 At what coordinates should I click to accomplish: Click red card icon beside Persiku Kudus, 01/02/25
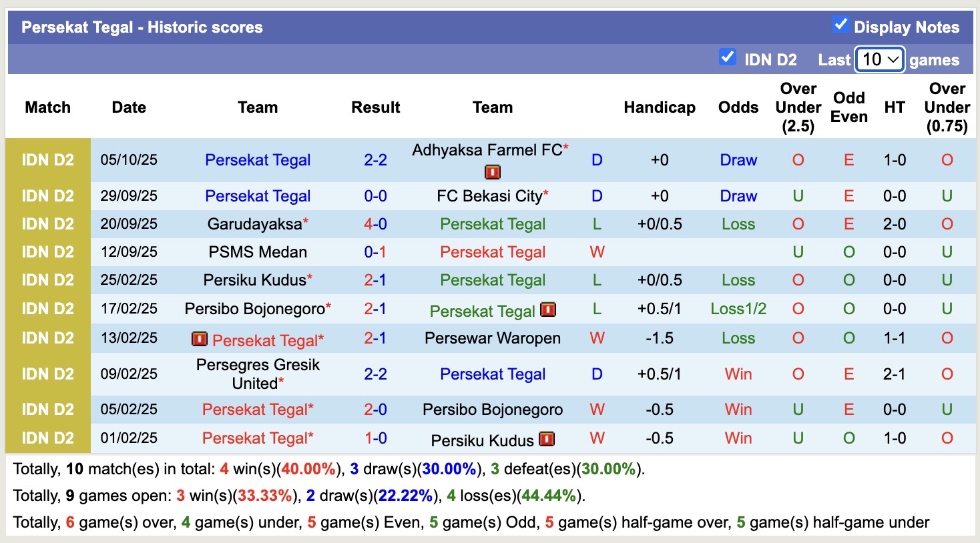[x=547, y=440]
